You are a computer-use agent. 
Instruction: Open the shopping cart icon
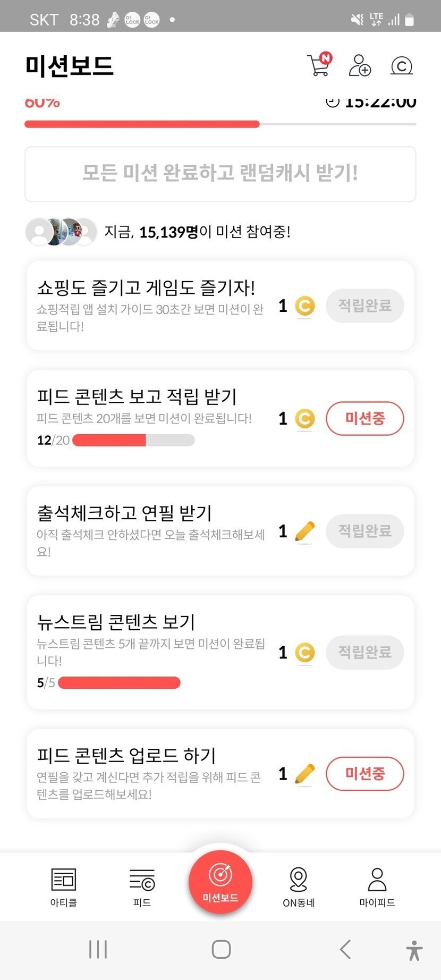(319, 66)
